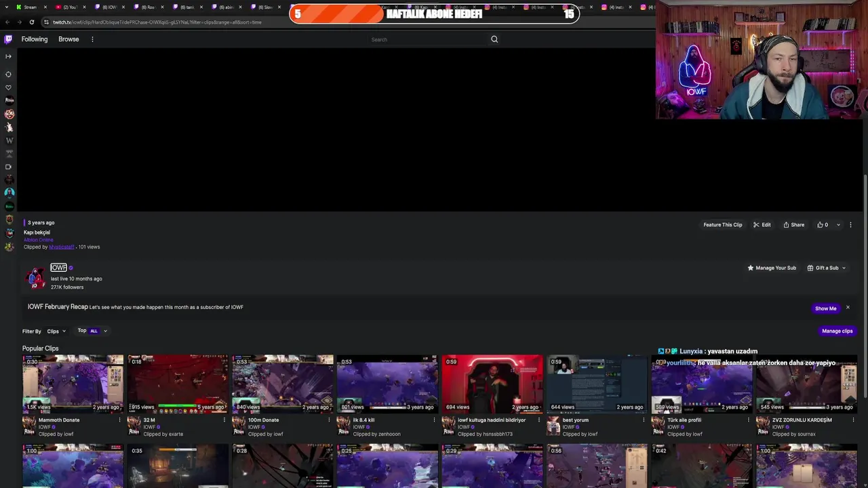Expand the dropdown arrow beside like count
868x488 pixels.
pyautogui.click(x=838, y=225)
